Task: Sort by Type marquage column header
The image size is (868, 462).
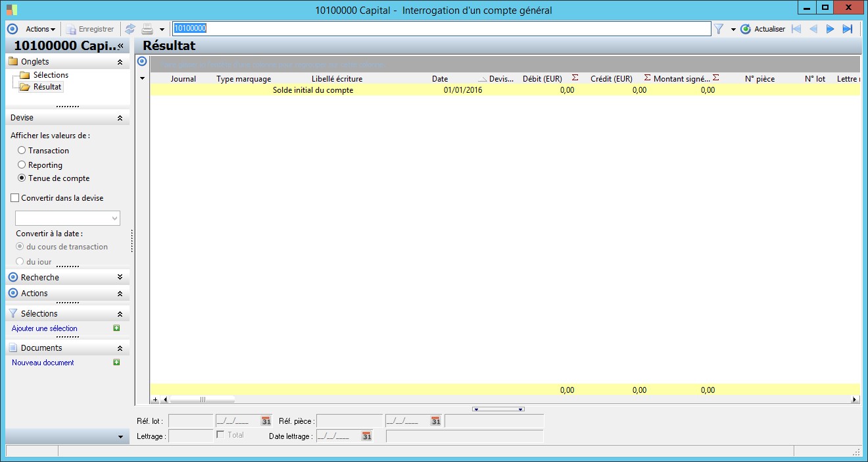Action: pyautogui.click(x=244, y=79)
